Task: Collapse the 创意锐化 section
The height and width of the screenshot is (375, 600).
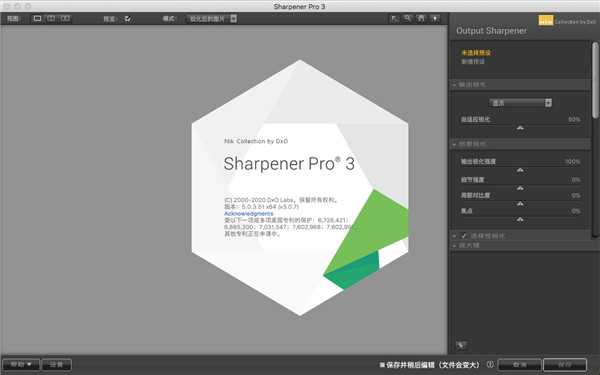Action: tap(454, 144)
